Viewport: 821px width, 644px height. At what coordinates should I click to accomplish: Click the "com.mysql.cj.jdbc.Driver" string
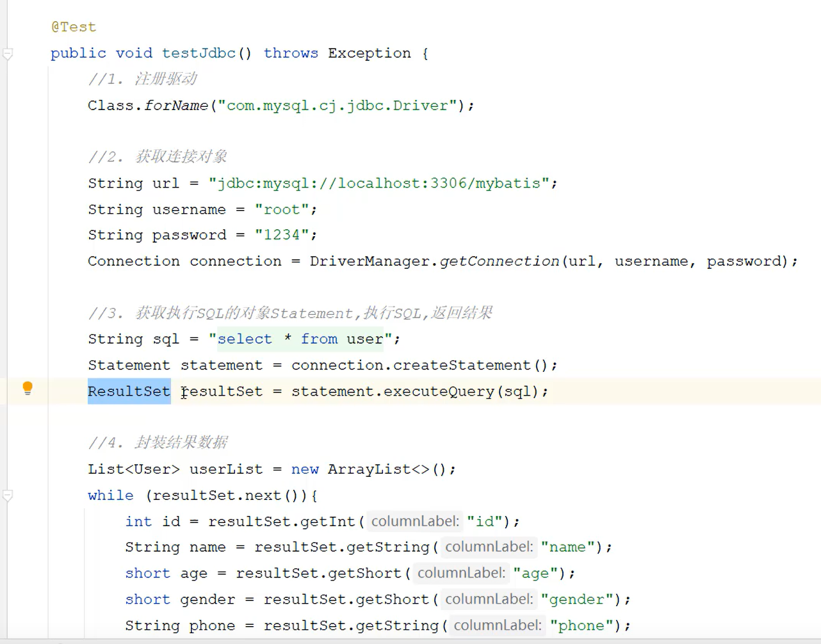337,105
